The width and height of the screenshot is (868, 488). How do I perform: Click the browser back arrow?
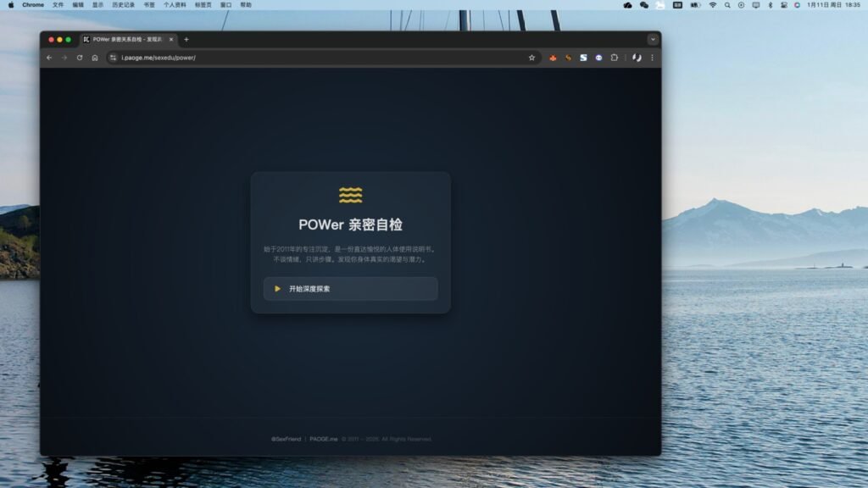coord(49,58)
